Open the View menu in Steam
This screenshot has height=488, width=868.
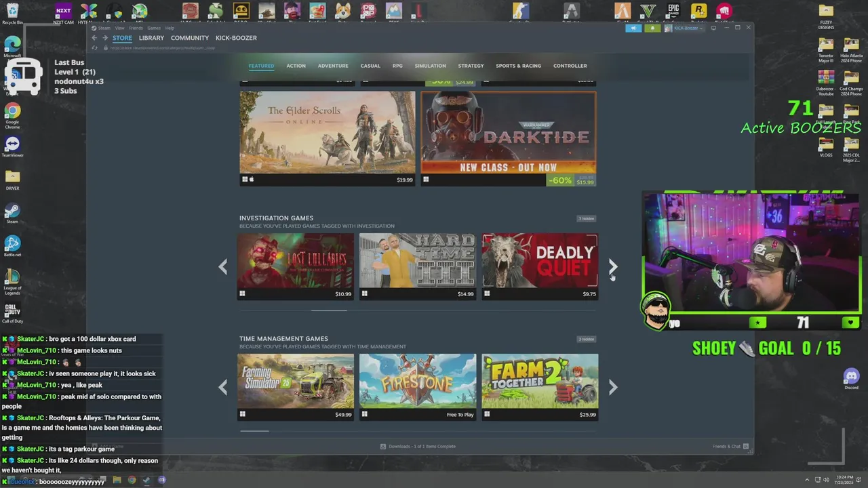119,28
